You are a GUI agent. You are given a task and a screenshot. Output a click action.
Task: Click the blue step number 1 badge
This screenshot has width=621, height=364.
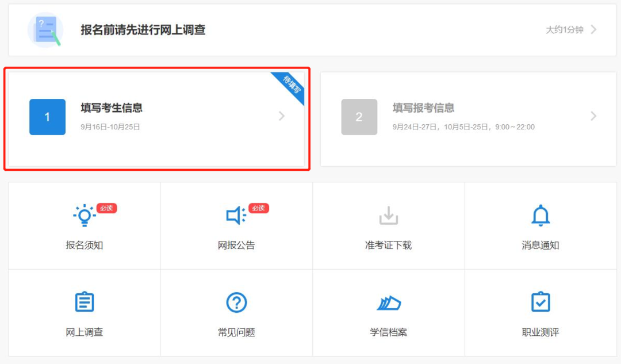pyautogui.click(x=47, y=117)
